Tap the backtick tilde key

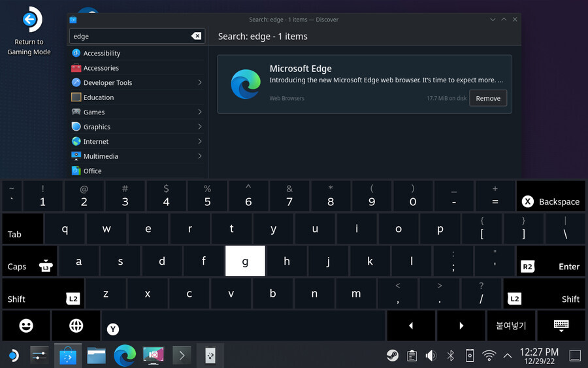point(12,196)
